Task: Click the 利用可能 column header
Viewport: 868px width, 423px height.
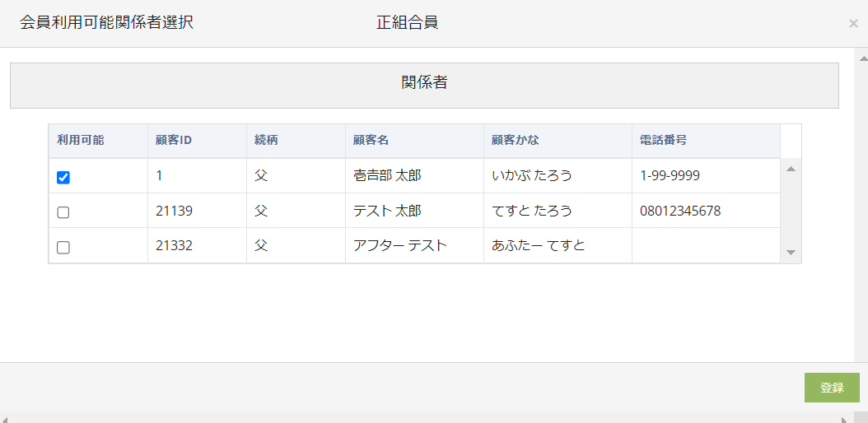Action: [x=81, y=140]
